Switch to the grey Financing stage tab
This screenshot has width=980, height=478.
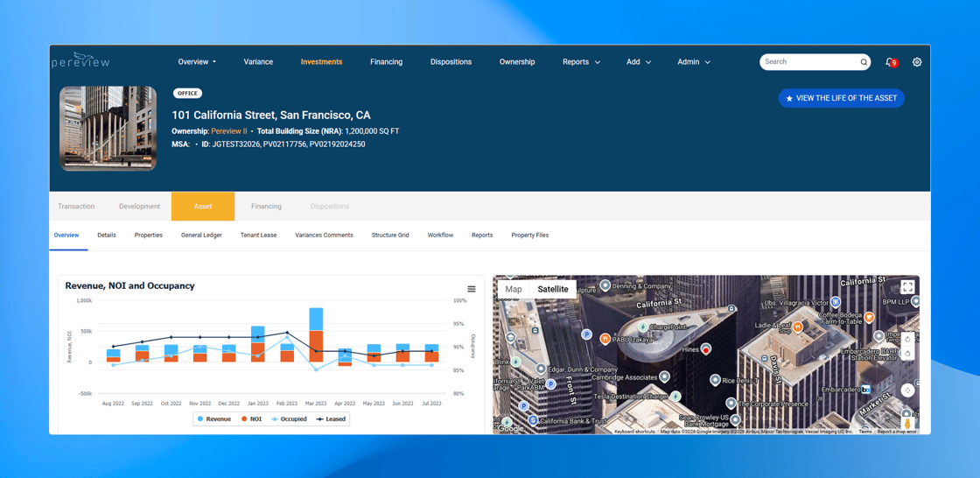(x=266, y=207)
